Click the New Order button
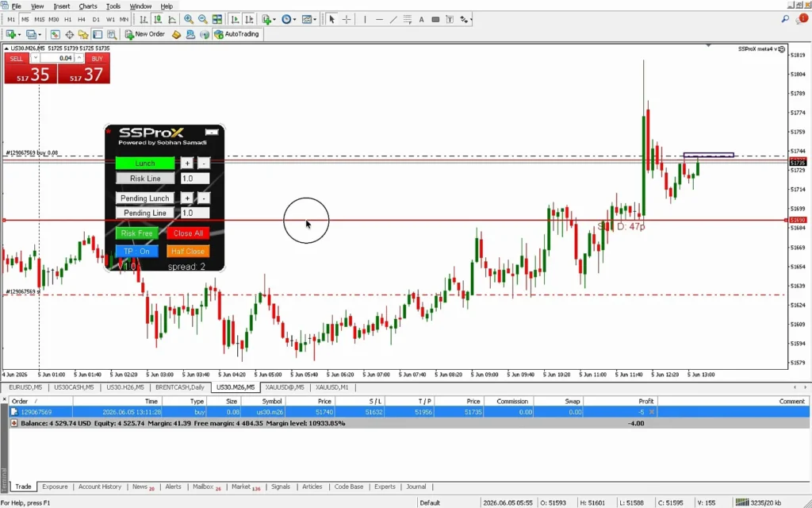Screen dimensions: 812x508 coord(145,34)
